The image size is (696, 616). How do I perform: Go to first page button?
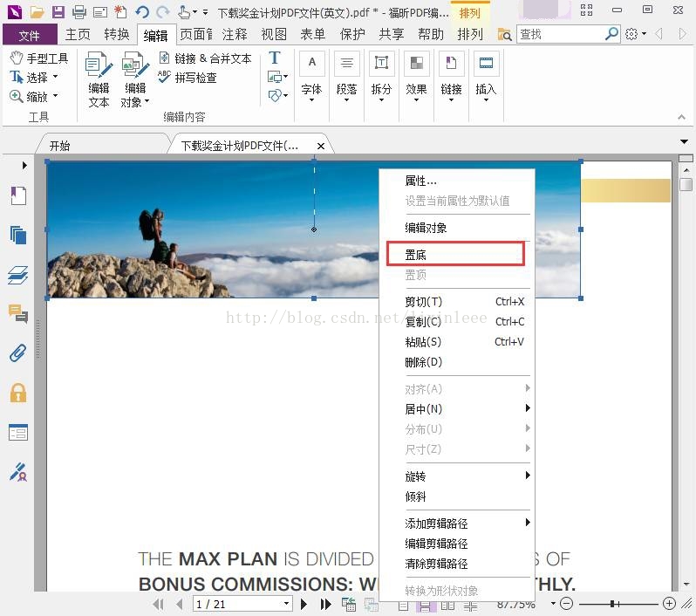(x=158, y=604)
